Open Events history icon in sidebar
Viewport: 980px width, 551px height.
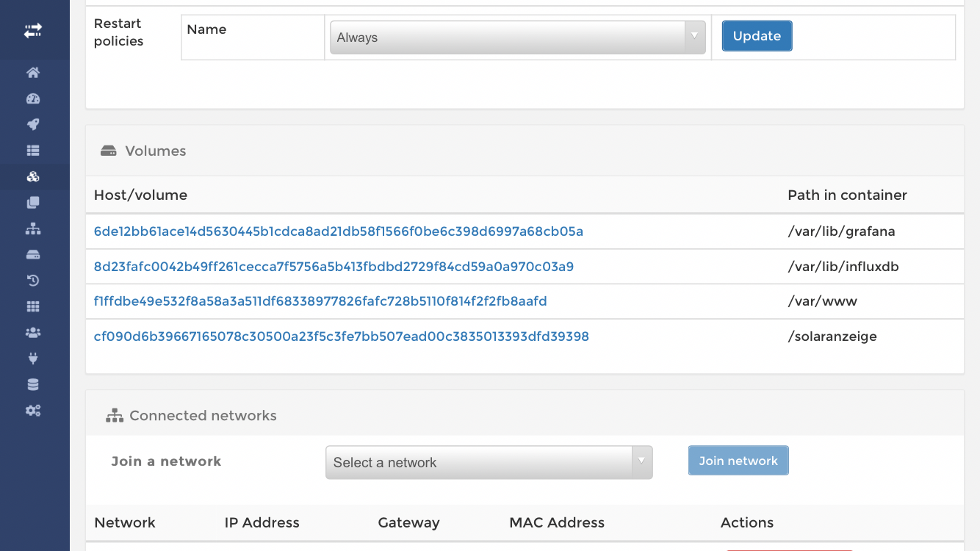pyautogui.click(x=33, y=281)
